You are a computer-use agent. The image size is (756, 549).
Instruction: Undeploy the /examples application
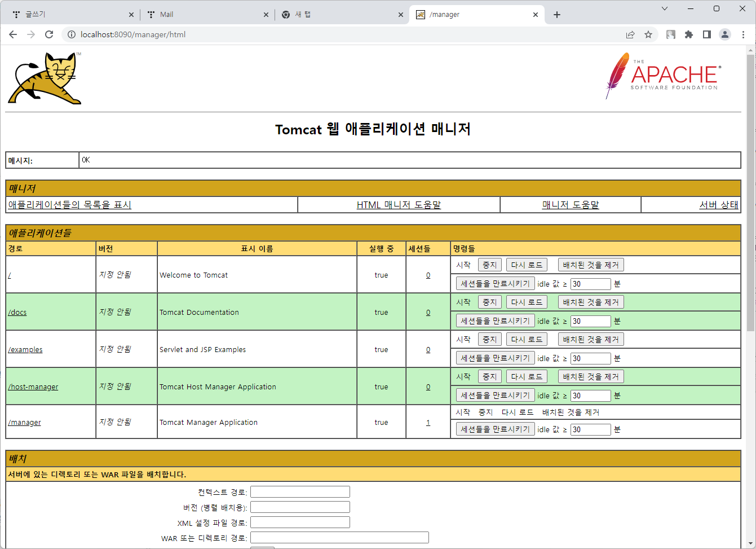point(591,339)
